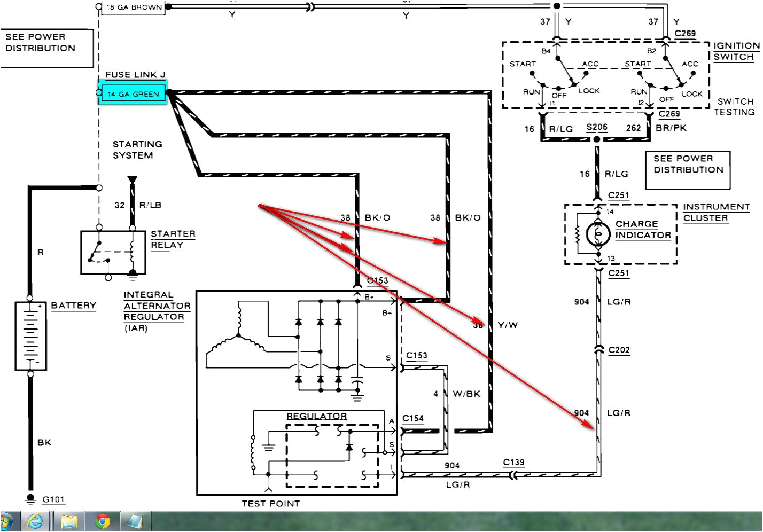Click the C139 connector label
Screen dimensions: 763x532
tap(513, 463)
